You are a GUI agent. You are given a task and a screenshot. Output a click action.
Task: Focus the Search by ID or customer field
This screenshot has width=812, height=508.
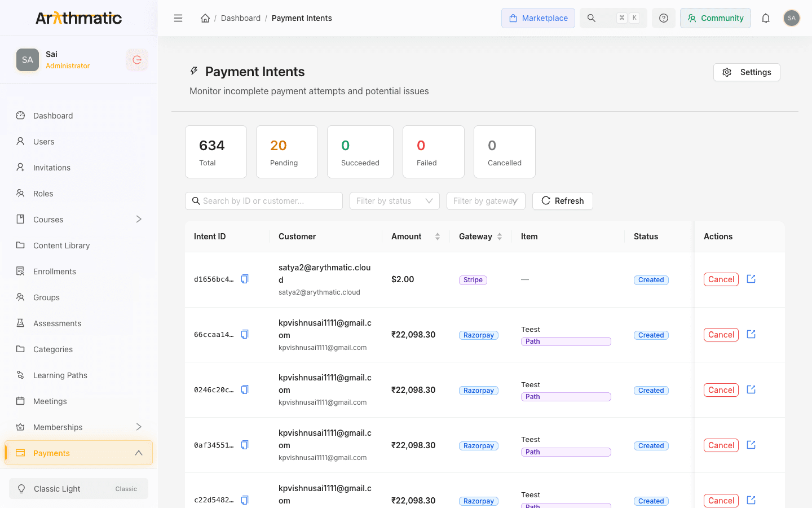coord(264,201)
